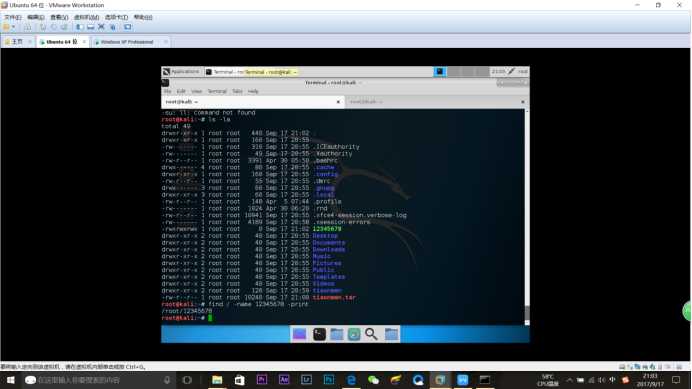
Task: Close the first root@kali terminal tab
Action: coord(338,102)
